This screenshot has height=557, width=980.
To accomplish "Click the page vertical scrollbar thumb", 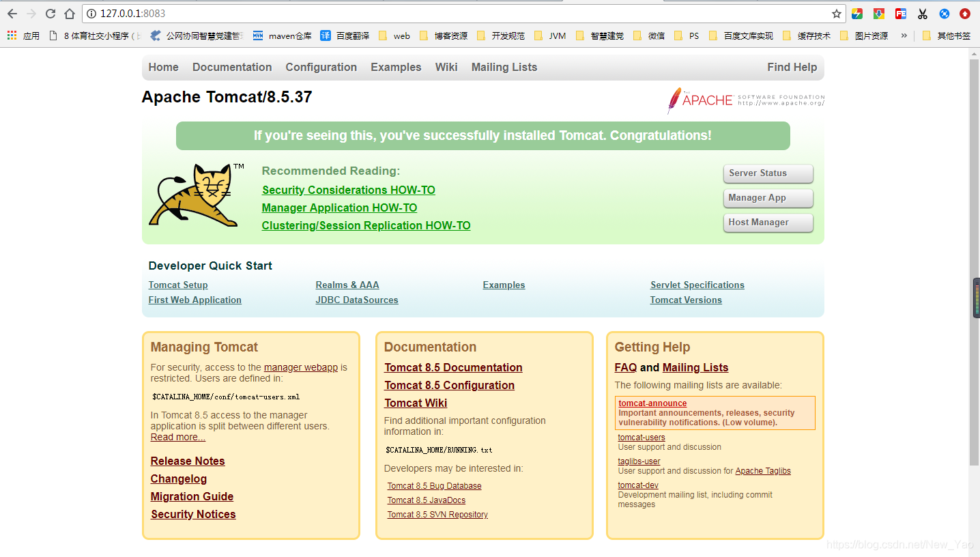I will pyautogui.click(x=975, y=263).
